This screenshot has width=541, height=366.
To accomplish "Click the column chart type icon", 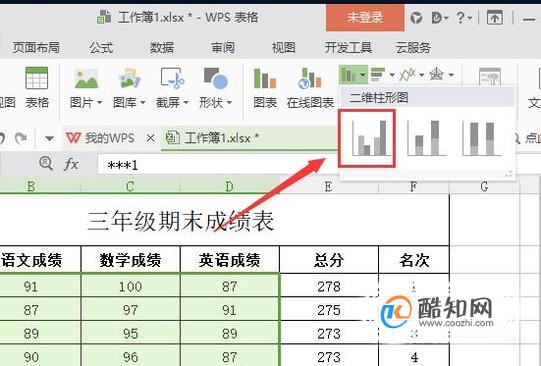I will pos(348,75).
